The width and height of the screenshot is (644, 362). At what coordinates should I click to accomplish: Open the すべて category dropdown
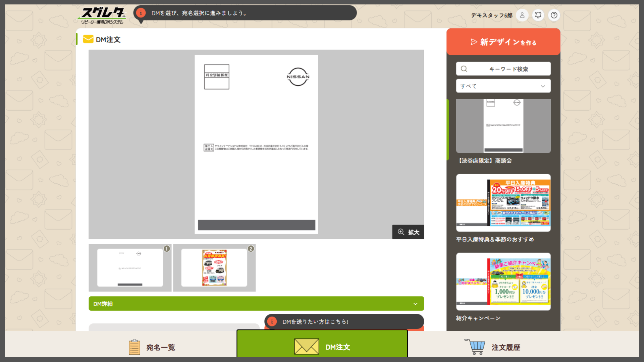click(503, 86)
